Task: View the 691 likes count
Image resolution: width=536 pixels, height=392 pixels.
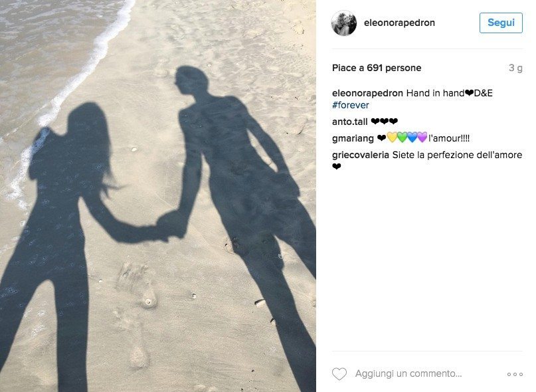Action: click(x=377, y=68)
